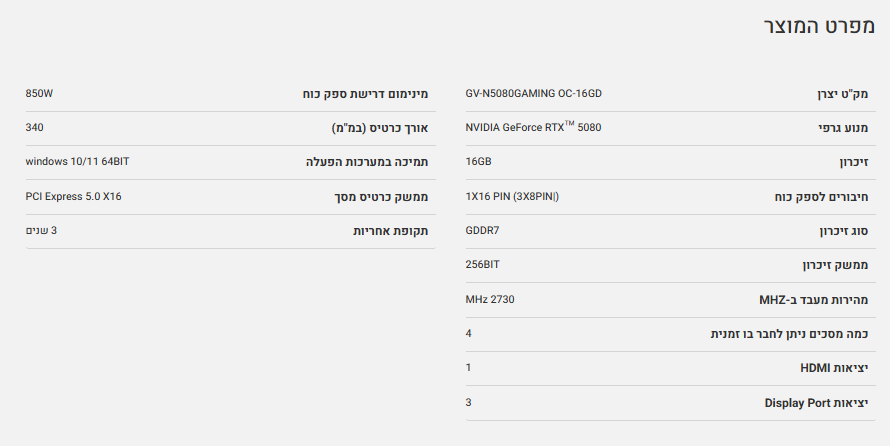Image resolution: width=890 pixels, height=446 pixels.
Task: Click the 'מנוע גרפי' row label
Action: pyautogui.click(x=843, y=128)
